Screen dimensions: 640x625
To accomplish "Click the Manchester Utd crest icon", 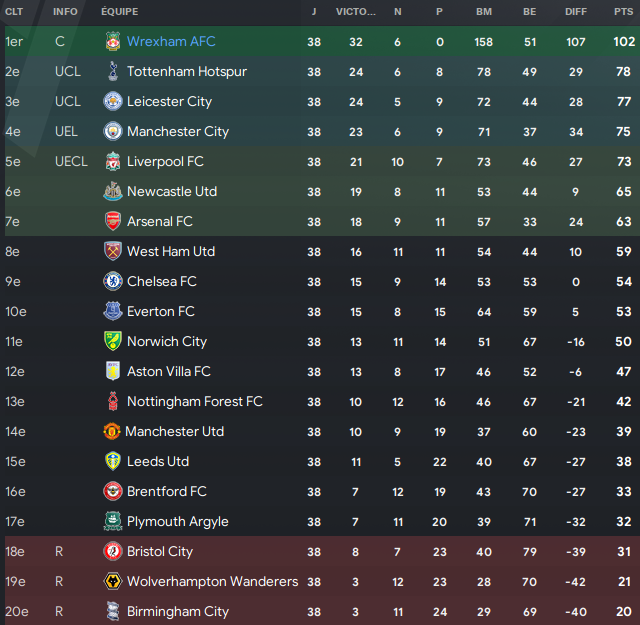I will (112, 431).
